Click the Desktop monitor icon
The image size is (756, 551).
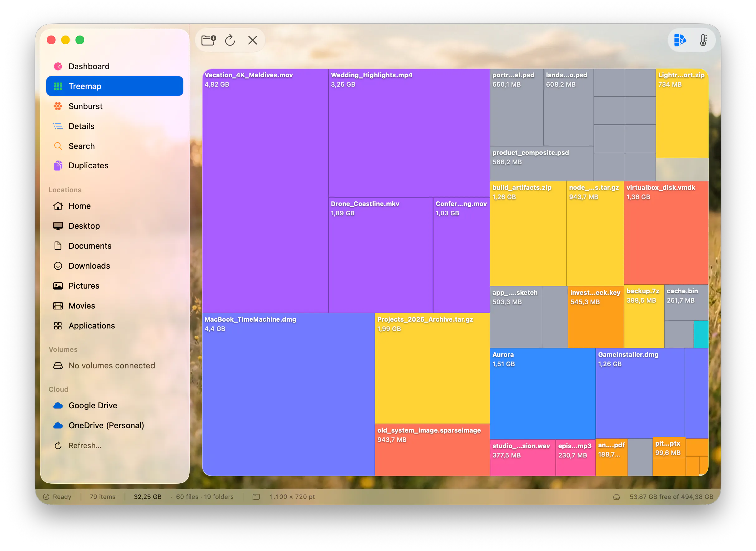58,226
